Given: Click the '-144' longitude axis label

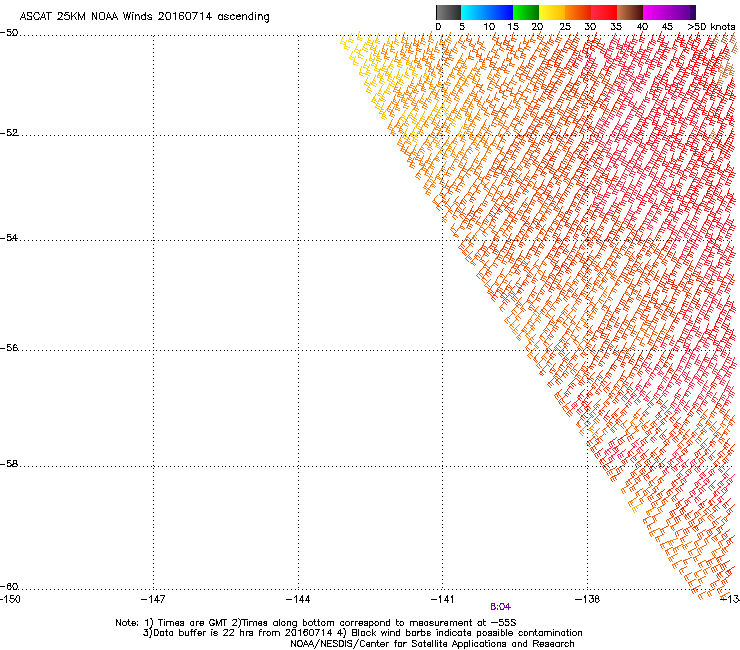Looking at the screenshot, I should (x=298, y=599).
